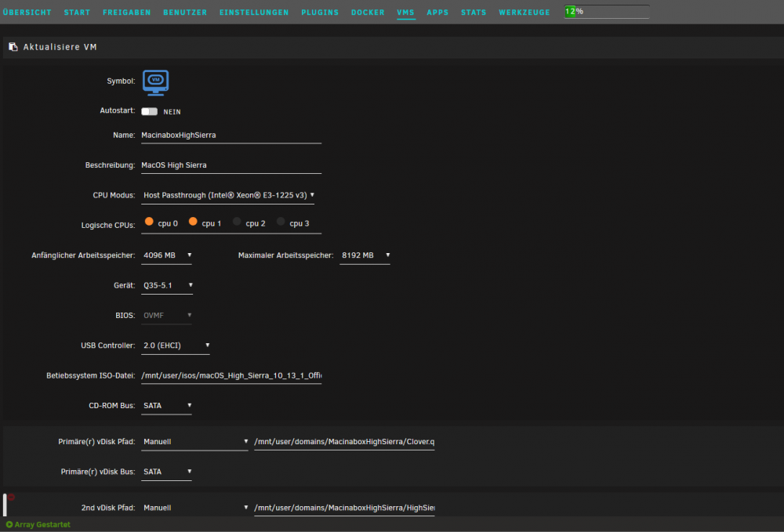This screenshot has width=784, height=532.
Task: Click the 12% usage progress bar
Action: [x=607, y=12]
